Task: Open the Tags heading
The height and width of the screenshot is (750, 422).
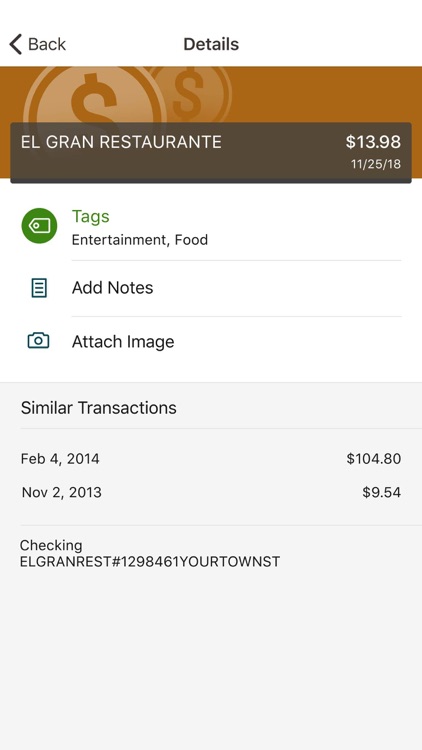Action: point(90,217)
